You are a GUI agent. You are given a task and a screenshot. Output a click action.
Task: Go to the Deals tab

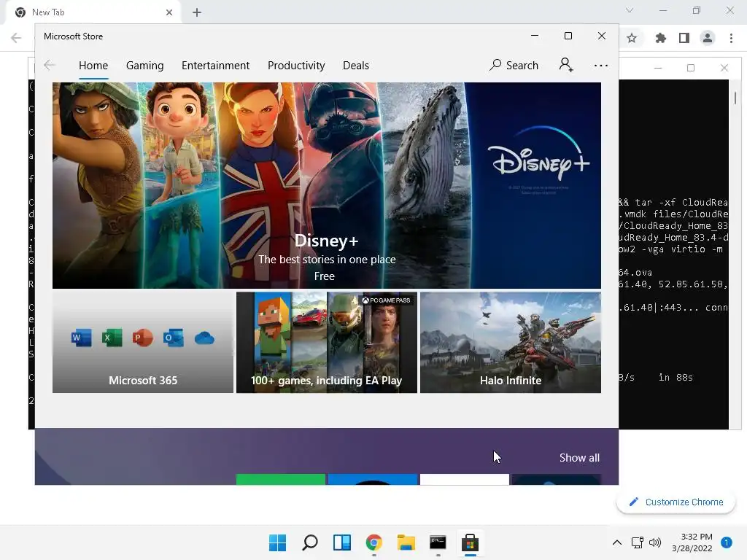coord(356,65)
